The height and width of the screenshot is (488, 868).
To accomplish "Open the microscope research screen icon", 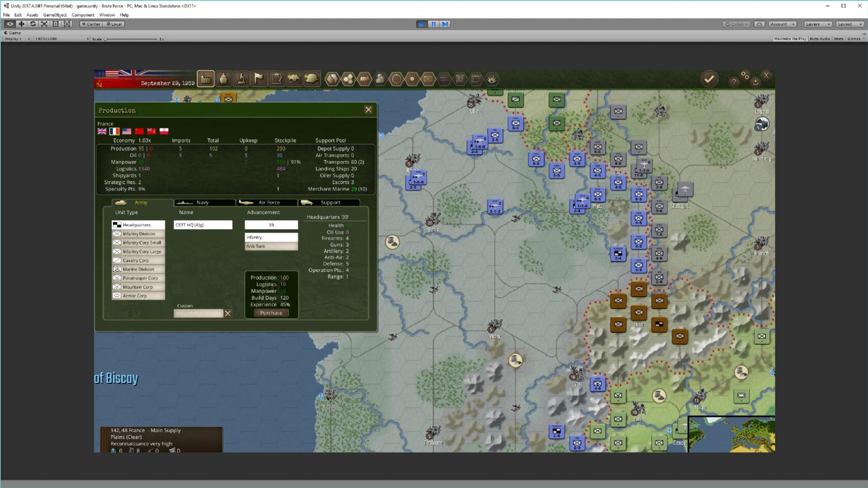I will (241, 78).
